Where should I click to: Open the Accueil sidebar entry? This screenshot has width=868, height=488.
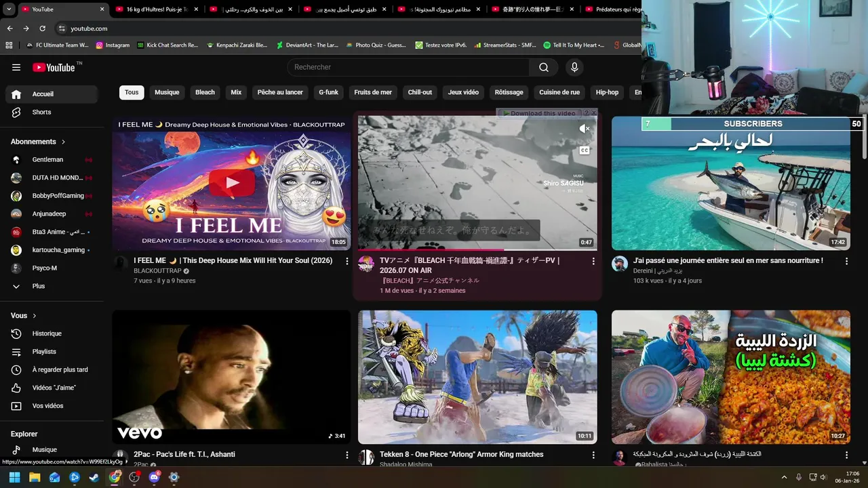coord(52,94)
